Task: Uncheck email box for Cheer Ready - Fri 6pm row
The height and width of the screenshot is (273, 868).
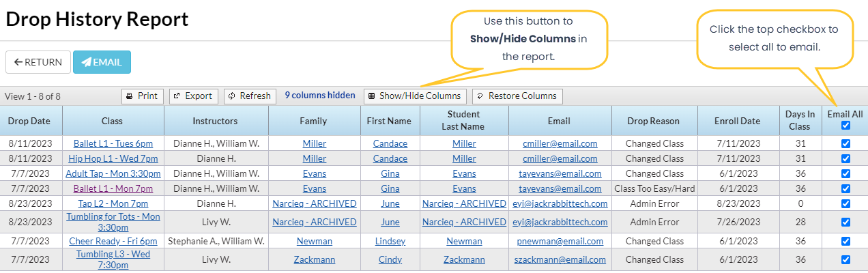Action: 846,241
